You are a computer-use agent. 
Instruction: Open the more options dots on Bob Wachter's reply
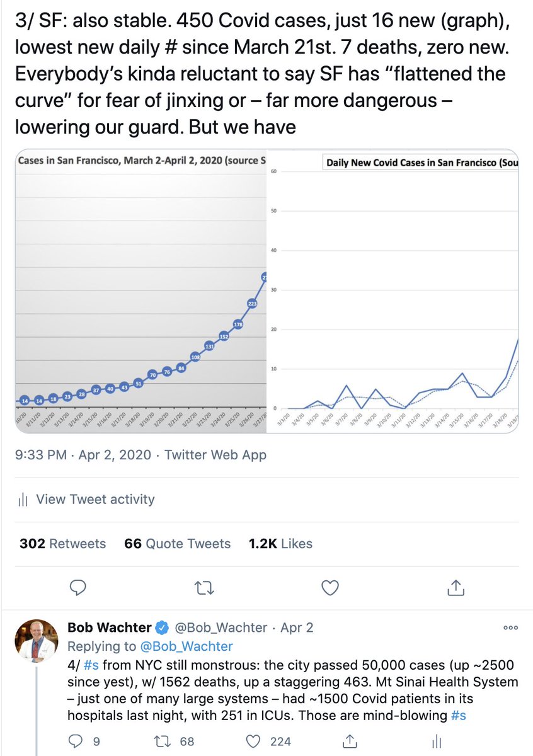click(x=510, y=627)
